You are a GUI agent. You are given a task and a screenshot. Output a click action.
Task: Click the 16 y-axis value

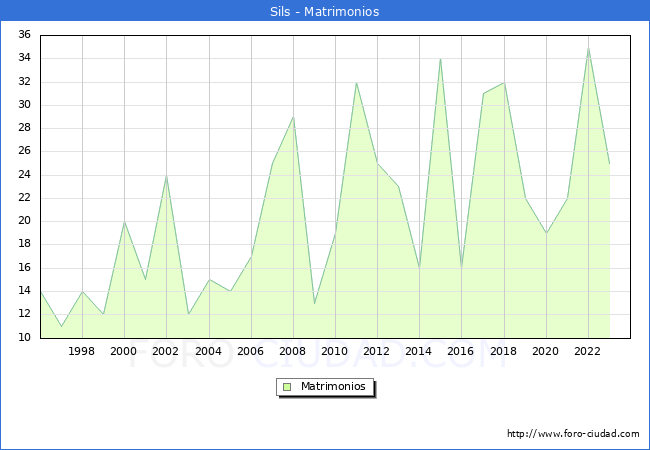24,268
